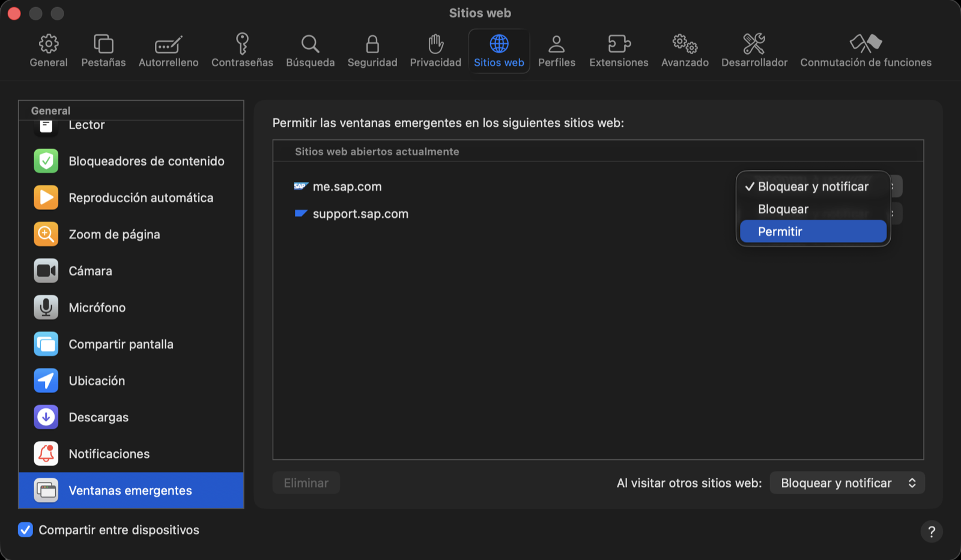Select 'Compartir pantalla' label in sidebar
The width and height of the screenshot is (961, 560).
pyautogui.click(x=121, y=344)
